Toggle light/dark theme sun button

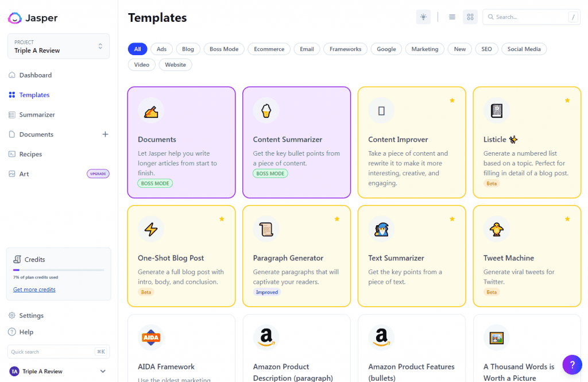[423, 17]
